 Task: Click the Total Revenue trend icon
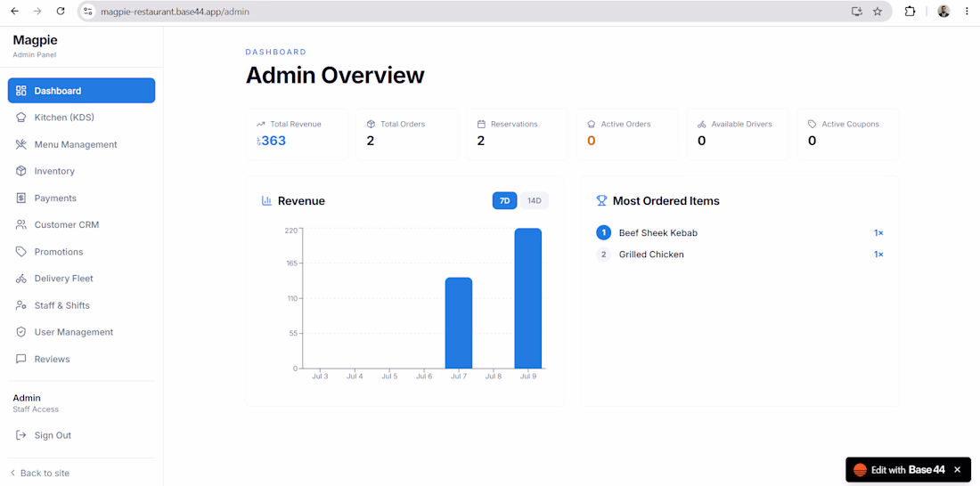coord(261,125)
